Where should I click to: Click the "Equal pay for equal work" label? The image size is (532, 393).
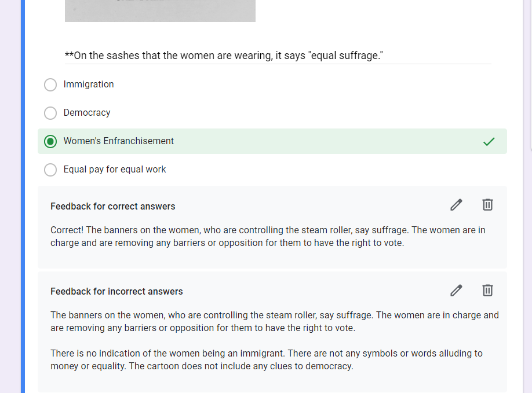pos(115,170)
